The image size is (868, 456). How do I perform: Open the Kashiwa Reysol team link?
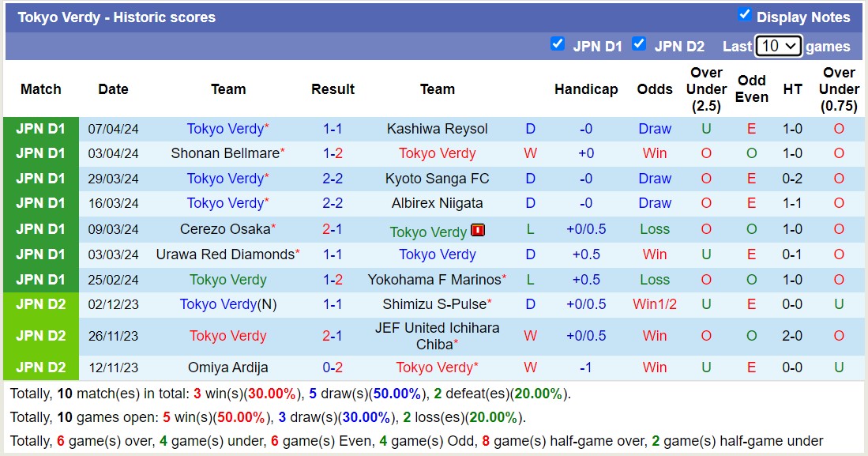coord(438,128)
